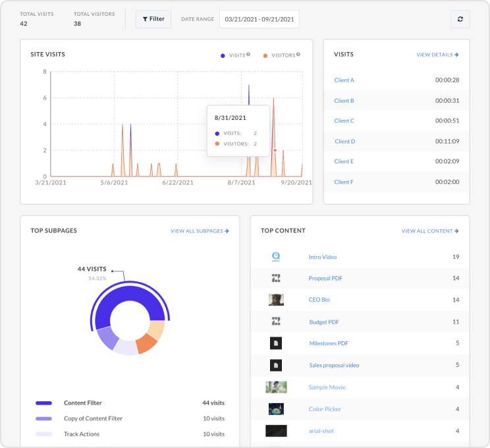Click the orange segment of donut chart
Viewport: 490px width, 448px height.
click(146, 345)
